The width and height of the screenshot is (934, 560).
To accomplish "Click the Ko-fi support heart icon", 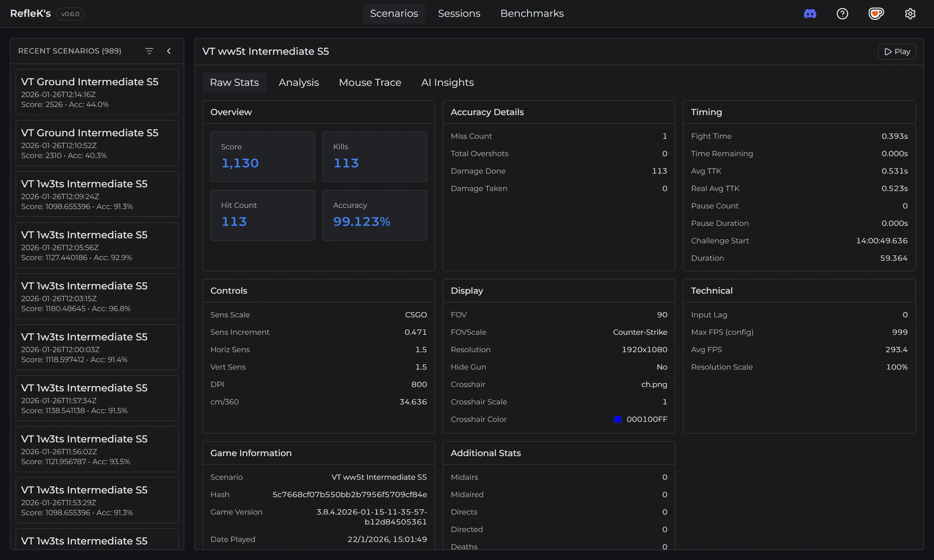I will tap(876, 14).
